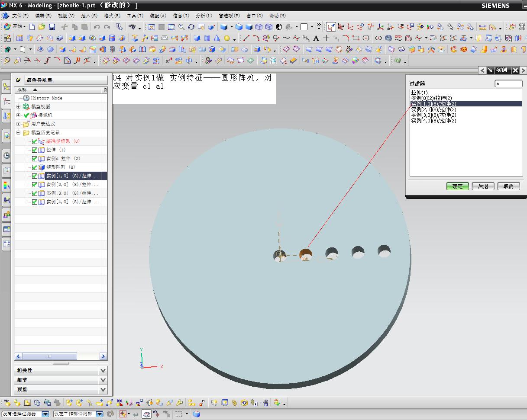The image size is (527, 420).
Task: Select the yellow Sphere primitive icon
Action: [x=227, y=38]
